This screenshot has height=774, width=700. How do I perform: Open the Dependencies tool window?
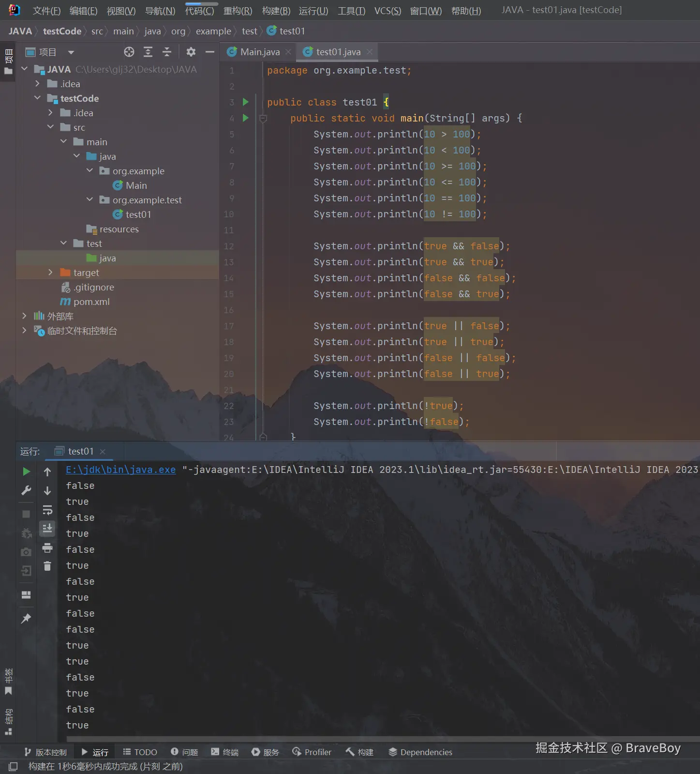point(420,752)
